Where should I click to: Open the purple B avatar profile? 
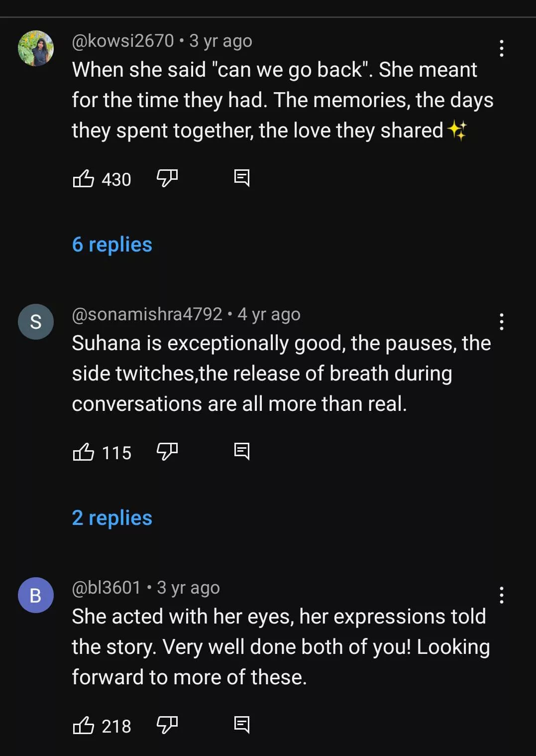click(x=36, y=595)
